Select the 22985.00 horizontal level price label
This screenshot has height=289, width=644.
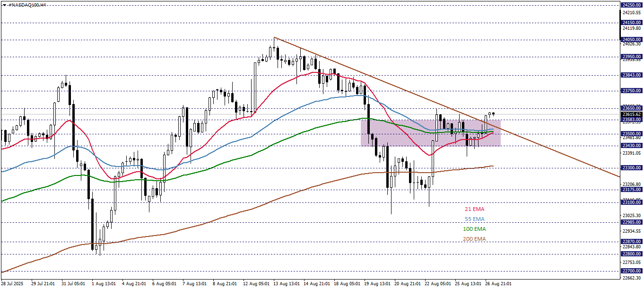click(x=632, y=222)
